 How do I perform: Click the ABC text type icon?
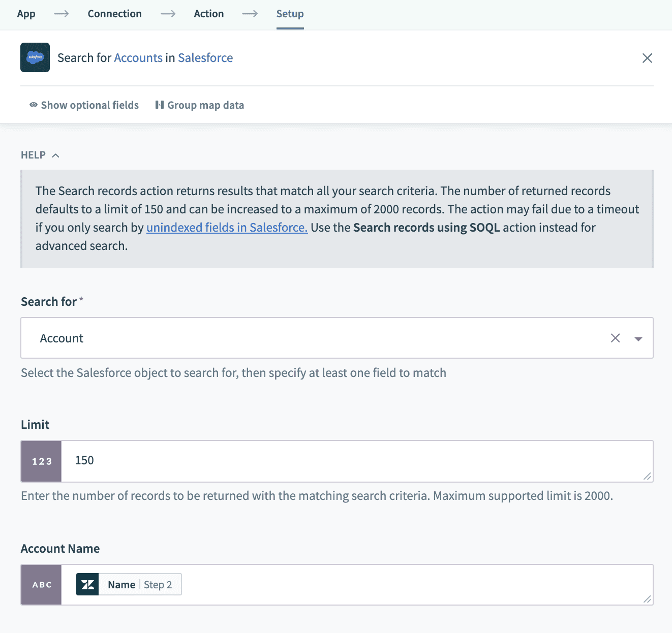coord(42,585)
